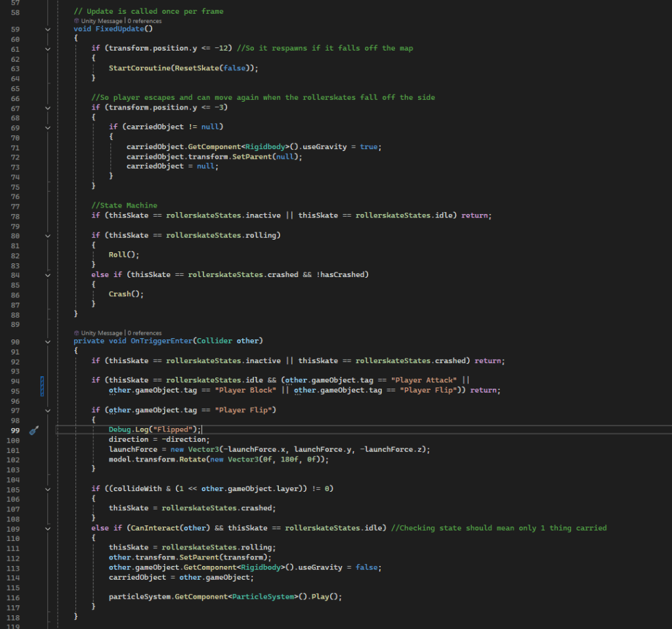
Task: Click the Unity Message icon above FixedUpdate
Action: click(77, 21)
